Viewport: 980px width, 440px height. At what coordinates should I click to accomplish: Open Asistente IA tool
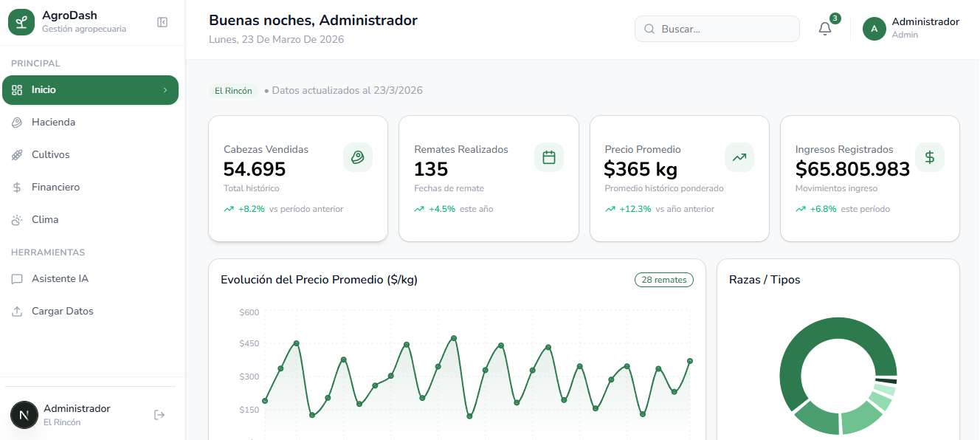[60, 279]
